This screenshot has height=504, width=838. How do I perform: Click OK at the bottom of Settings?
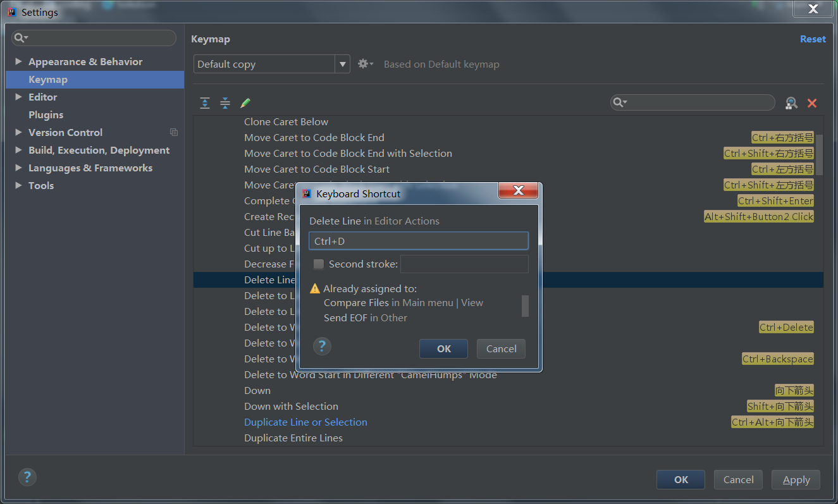(x=681, y=479)
